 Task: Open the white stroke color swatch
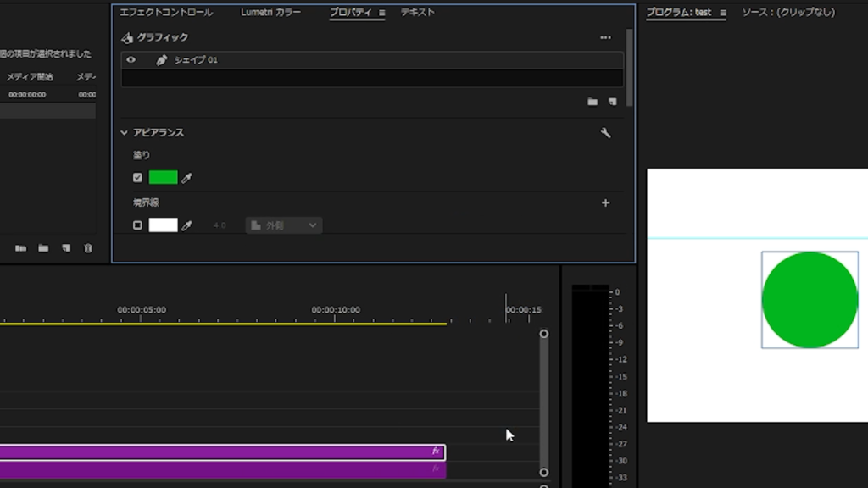tap(164, 225)
